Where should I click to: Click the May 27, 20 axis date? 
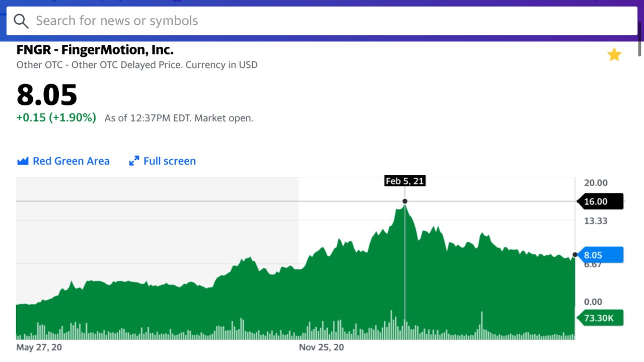(39, 347)
